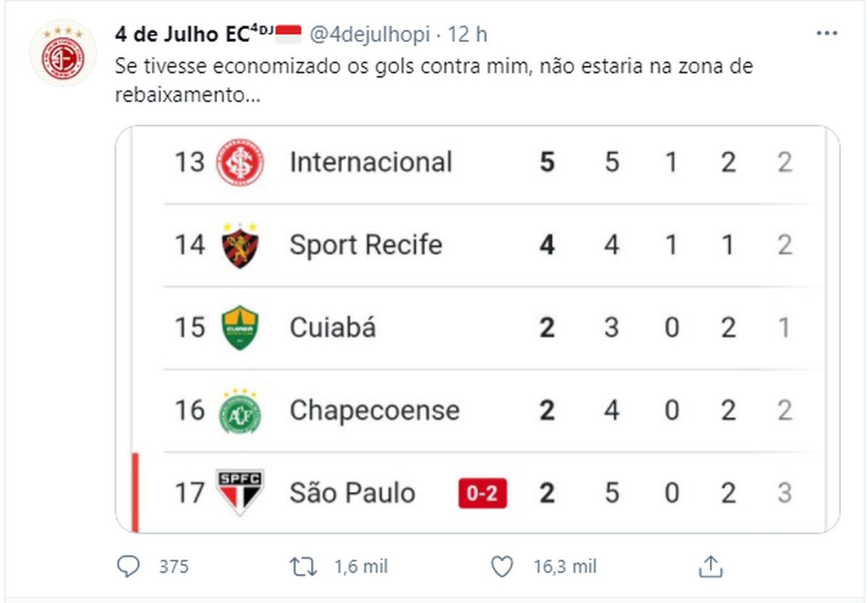
Task: Click the 12 h tweet timestamp
Action: [x=467, y=34]
